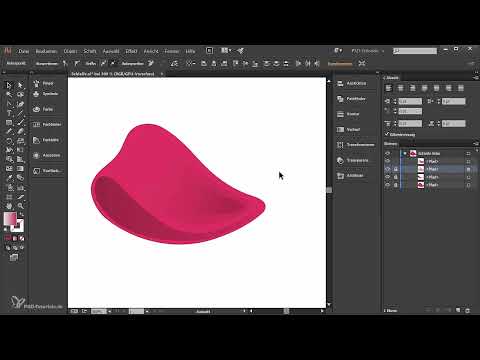Toggle the Silbentrennung checkbox
480x360 pixels.
click(387, 134)
